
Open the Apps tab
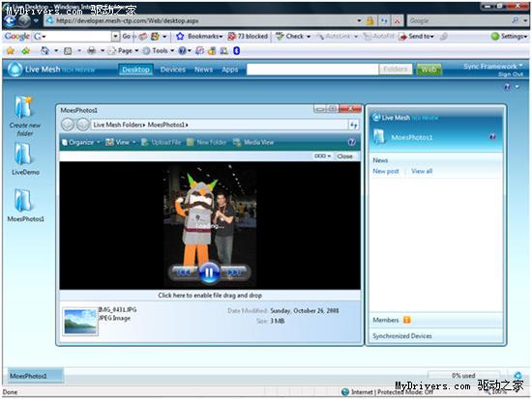click(x=229, y=70)
